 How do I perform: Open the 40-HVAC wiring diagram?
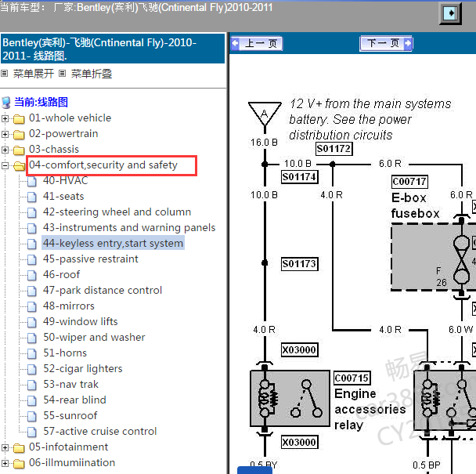[65, 180]
